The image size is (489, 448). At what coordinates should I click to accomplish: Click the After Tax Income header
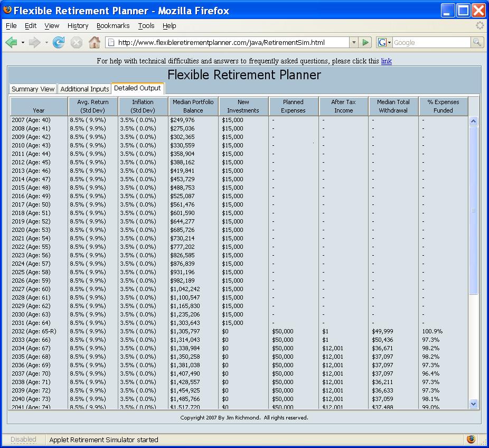point(343,106)
